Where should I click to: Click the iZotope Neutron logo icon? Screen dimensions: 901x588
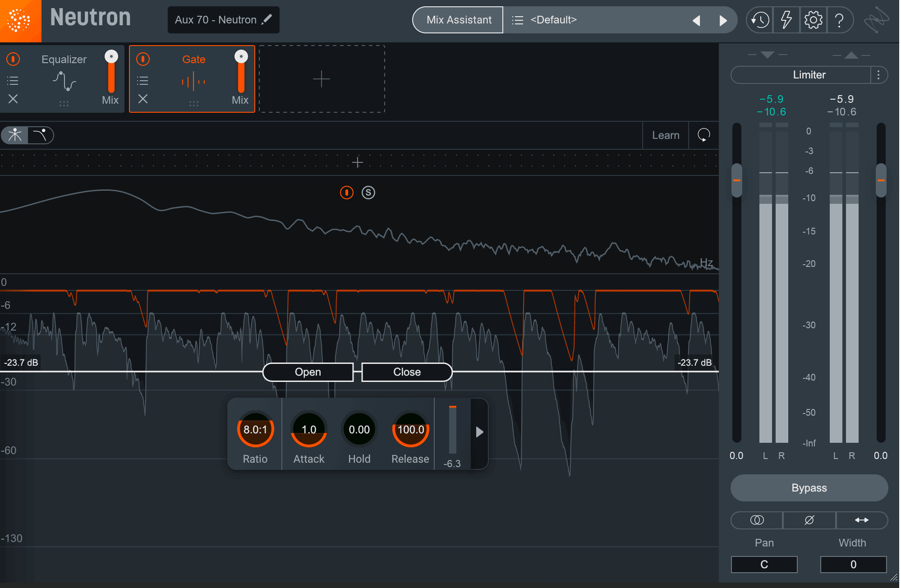pyautogui.click(x=20, y=21)
